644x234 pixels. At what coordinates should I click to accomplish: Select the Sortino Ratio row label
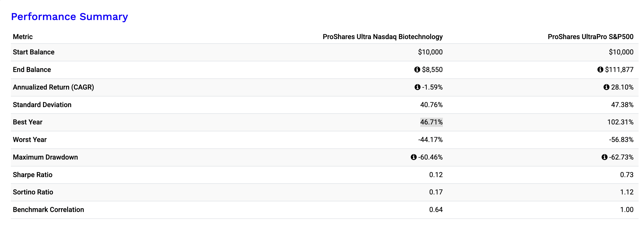point(33,192)
